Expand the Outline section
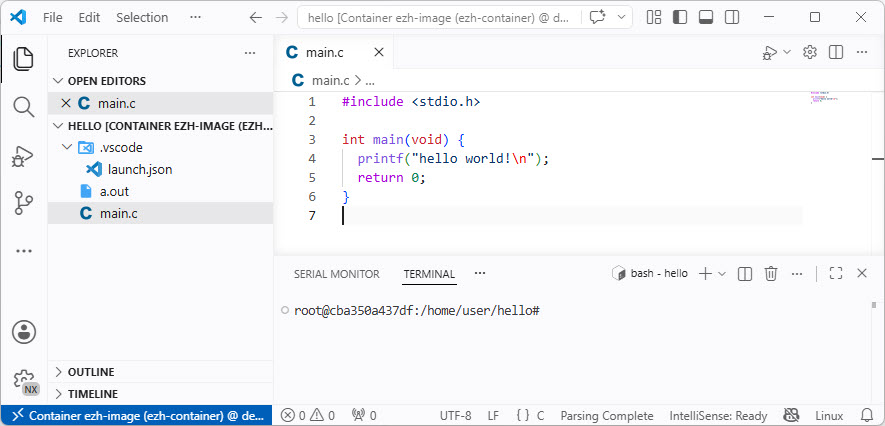Screen dimensions: 885x426 coord(160,372)
